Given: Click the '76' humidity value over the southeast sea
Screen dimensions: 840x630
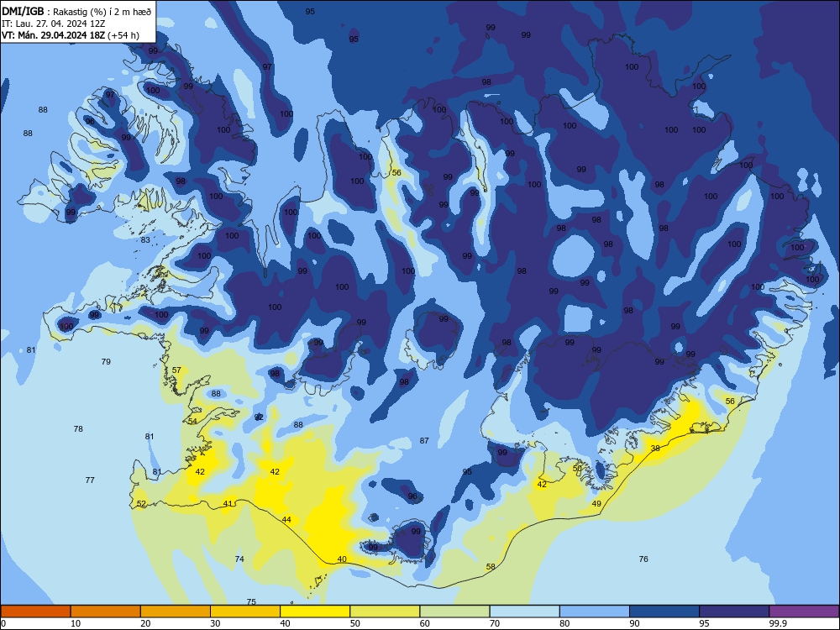Looking at the screenshot, I should pos(643,559).
